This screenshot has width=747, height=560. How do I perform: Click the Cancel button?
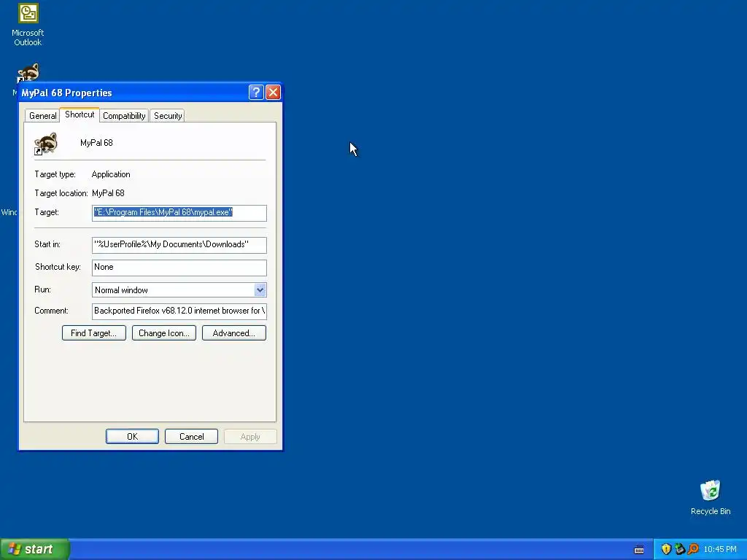point(192,437)
